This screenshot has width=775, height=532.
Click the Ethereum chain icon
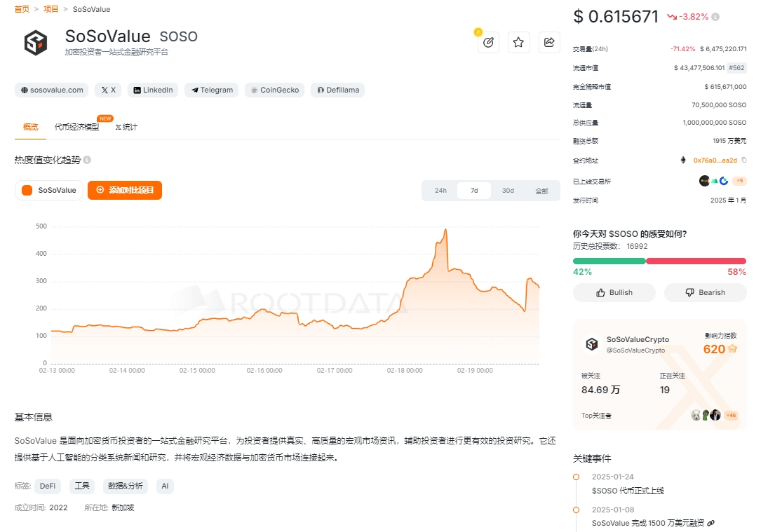click(683, 160)
